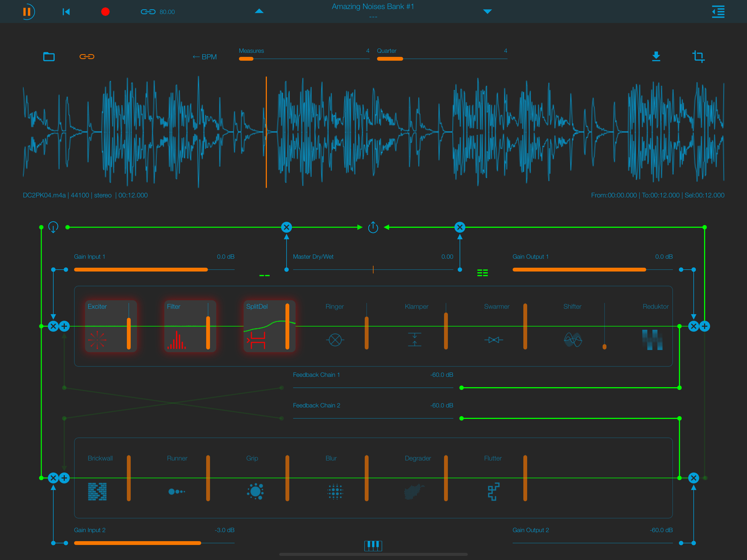The image size is (747, 560).
Task: Edit the 80.00 BPM value
Action: pyautogui.click(x=167, y=12)
